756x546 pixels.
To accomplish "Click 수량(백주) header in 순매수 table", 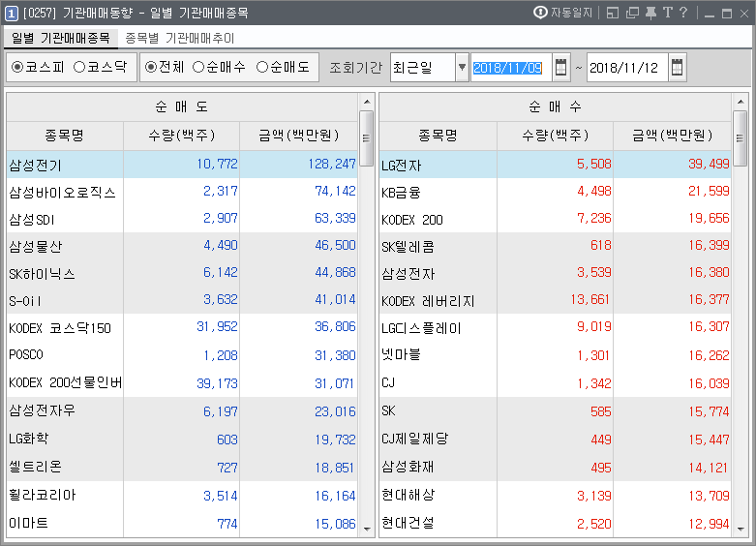I will [555, 136].
